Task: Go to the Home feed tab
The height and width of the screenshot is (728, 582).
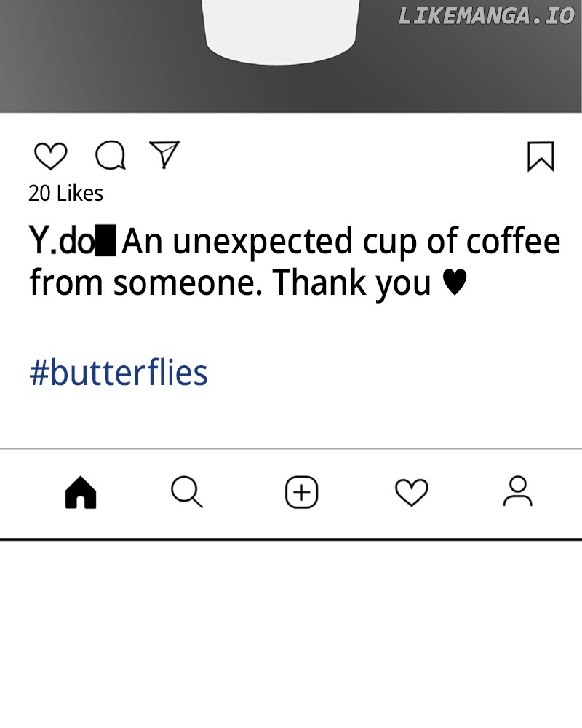Action: click(81, 492)
